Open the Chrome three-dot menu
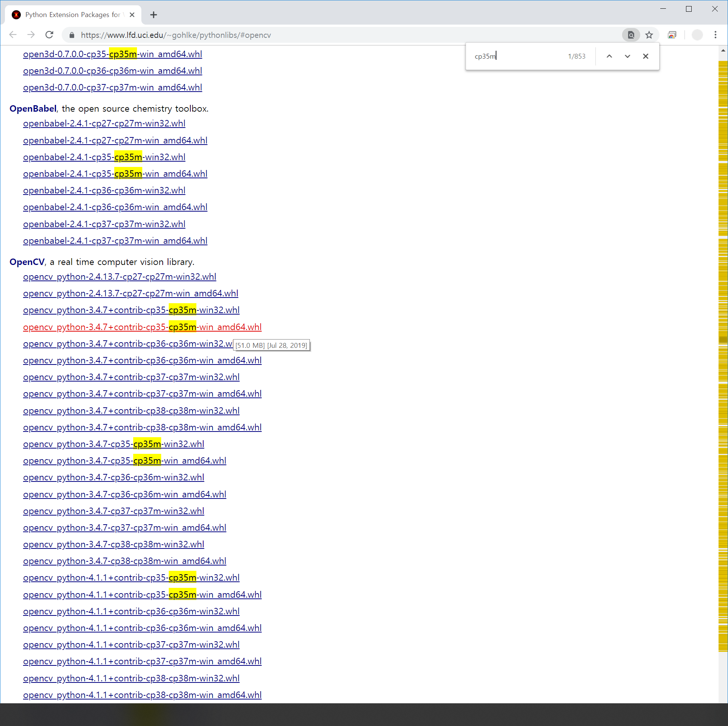The height and width of the screenshot is (726, 728). point(715,35)
